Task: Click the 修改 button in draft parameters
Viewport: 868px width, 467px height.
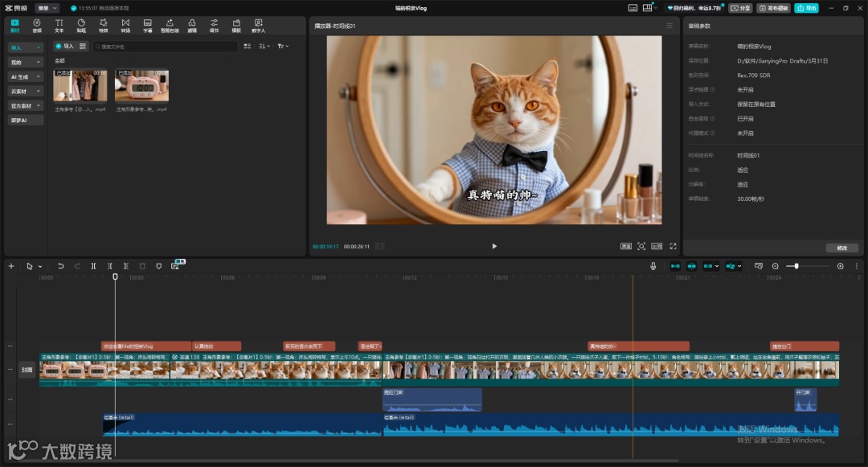Action: [x=841, y=248]
